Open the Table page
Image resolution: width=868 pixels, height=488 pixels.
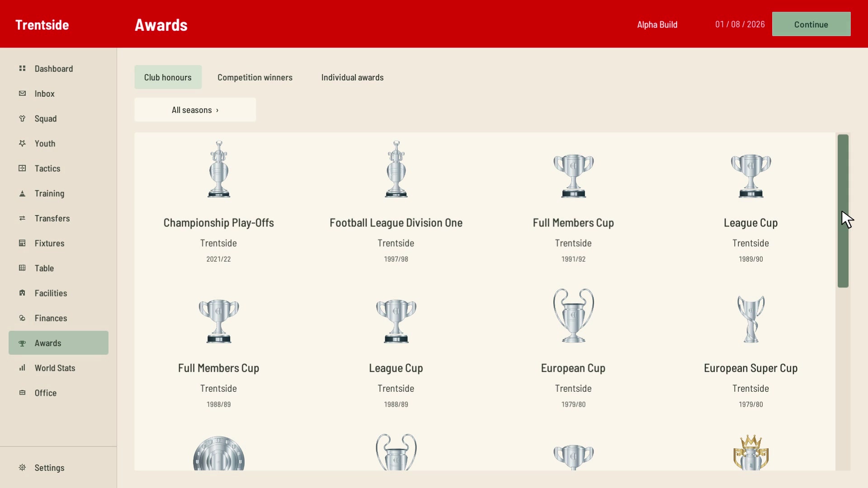coord(58,268)
